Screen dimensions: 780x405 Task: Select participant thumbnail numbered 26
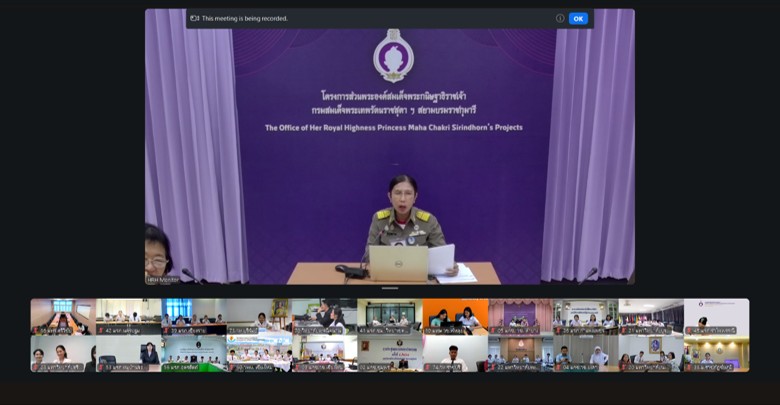point(586,316)
